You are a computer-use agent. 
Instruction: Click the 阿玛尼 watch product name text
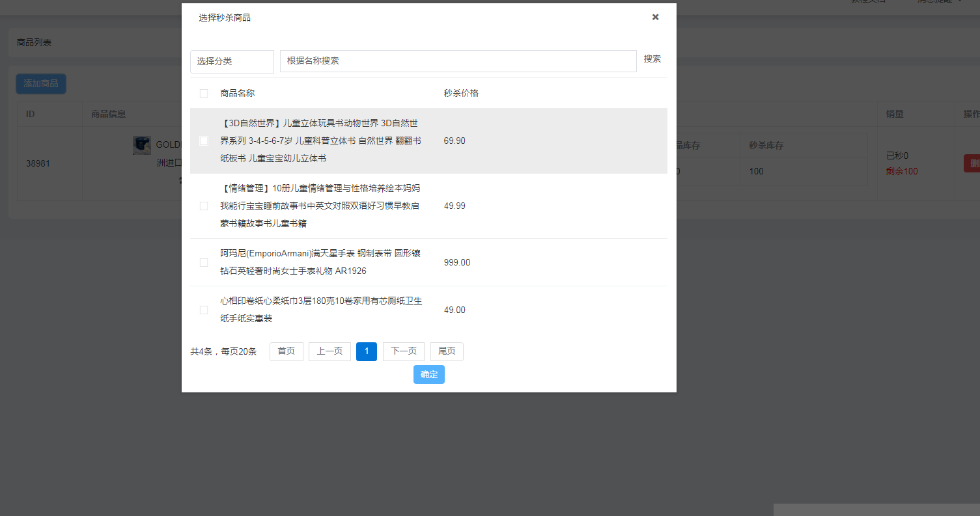point(320,262)
